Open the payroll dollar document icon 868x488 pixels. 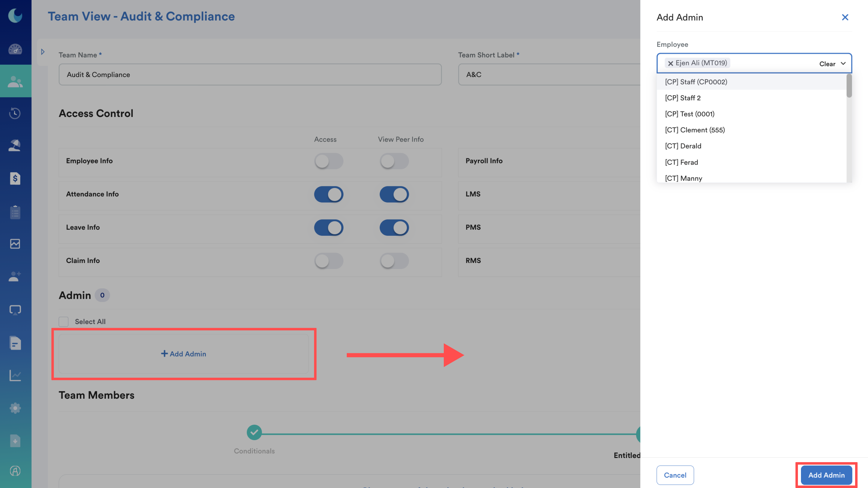(15, 178)
